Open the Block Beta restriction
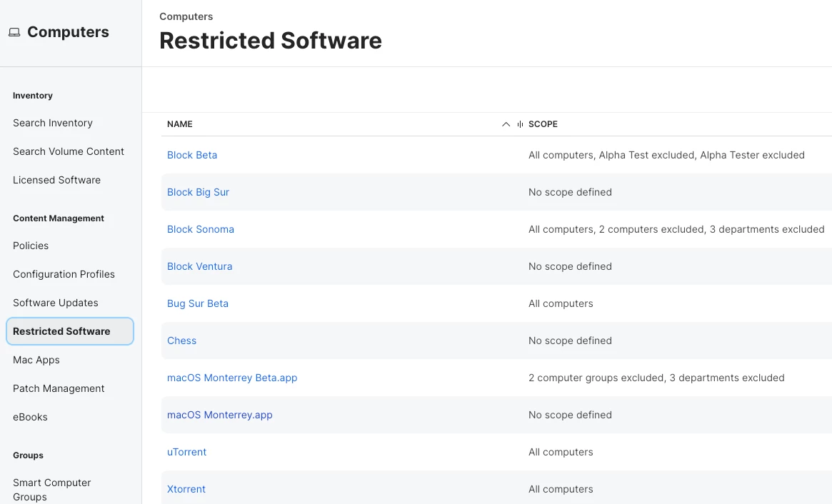Image resolution: width=832 pixels, height=504 pixels. click(x=192, y=155)
